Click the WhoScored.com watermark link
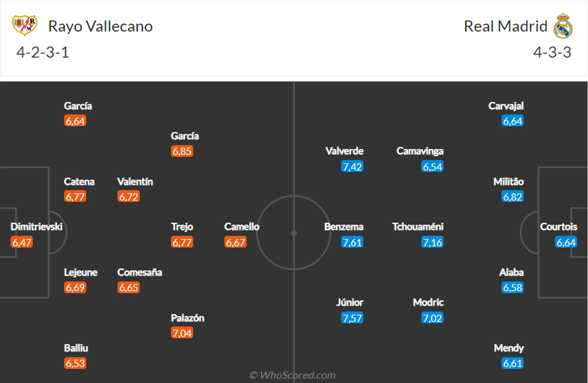This screenshot has width=588, height=383. [x=293, y=375]
